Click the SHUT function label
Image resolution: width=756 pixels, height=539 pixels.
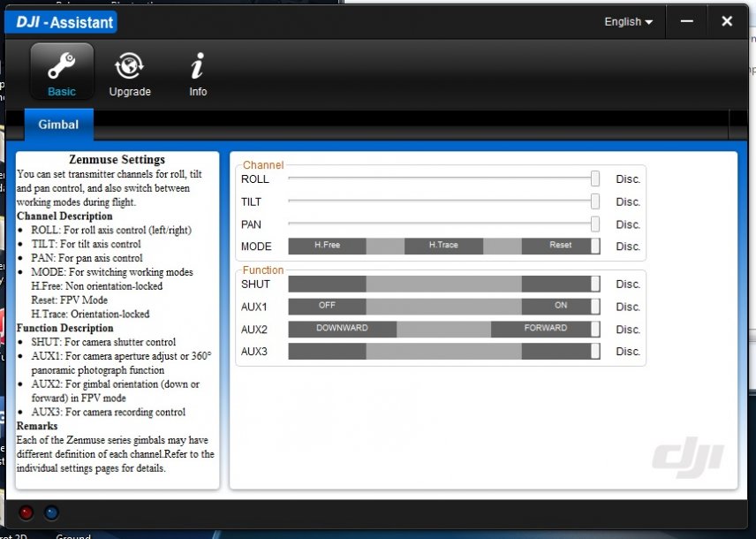[255, 285]
